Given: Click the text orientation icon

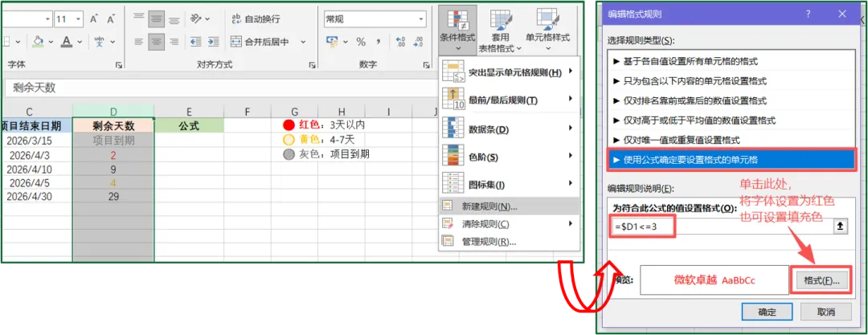Looking at the screenshot, I should tap(195, 18).
